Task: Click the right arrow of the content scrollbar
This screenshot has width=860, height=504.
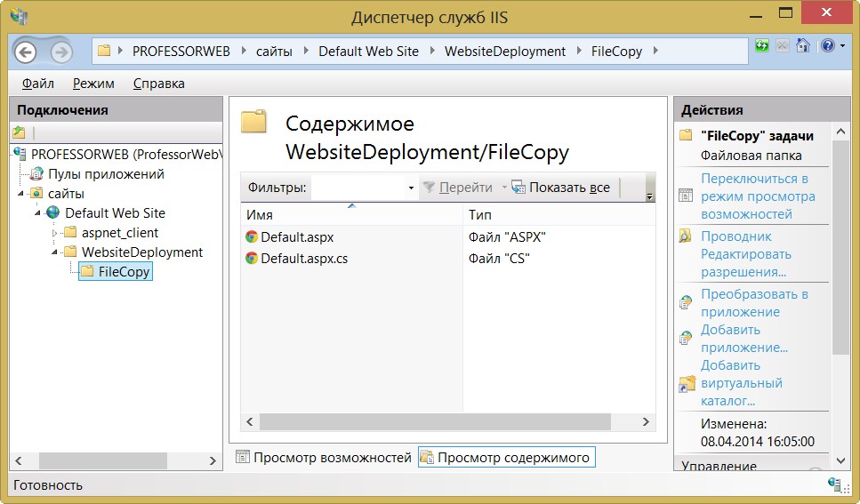Action: tap(646, 421)
